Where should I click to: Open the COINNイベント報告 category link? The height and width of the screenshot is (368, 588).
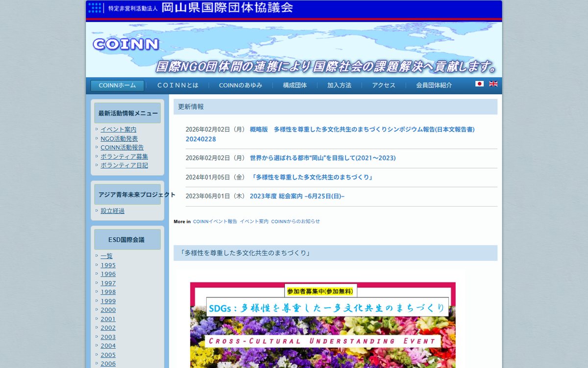click(x=215, y=221)
